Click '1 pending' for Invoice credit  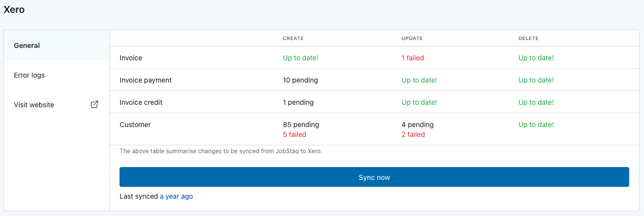click(298, 102)
